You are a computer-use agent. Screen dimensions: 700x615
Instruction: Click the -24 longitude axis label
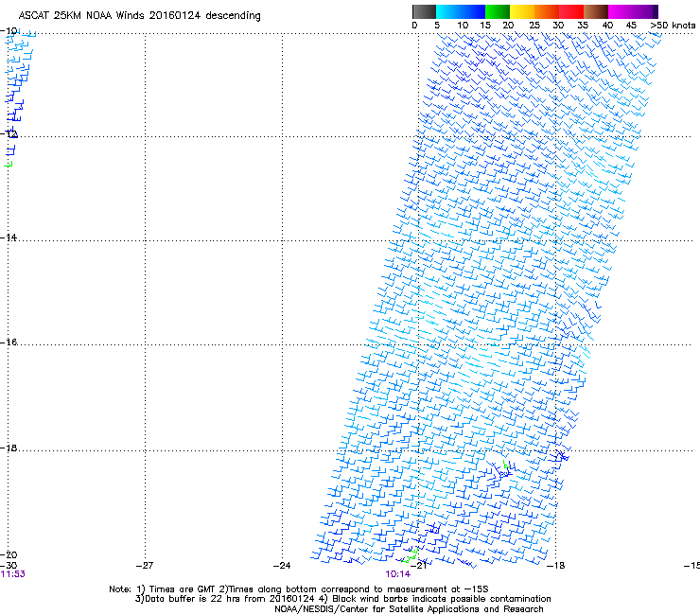point(282,566)
